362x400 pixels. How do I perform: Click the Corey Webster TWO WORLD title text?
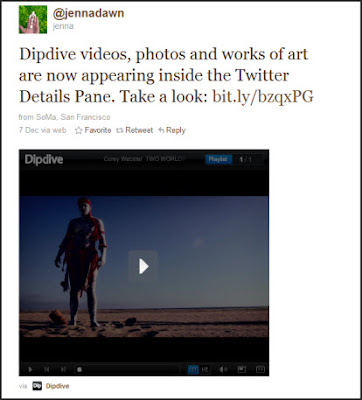point(143,159)
